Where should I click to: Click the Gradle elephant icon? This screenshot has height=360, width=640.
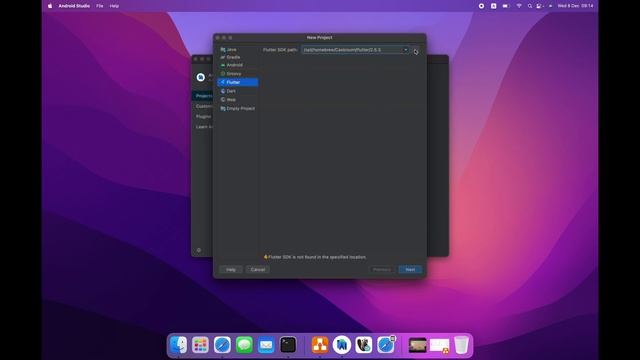pyautogui.click(x=223, y=57)
